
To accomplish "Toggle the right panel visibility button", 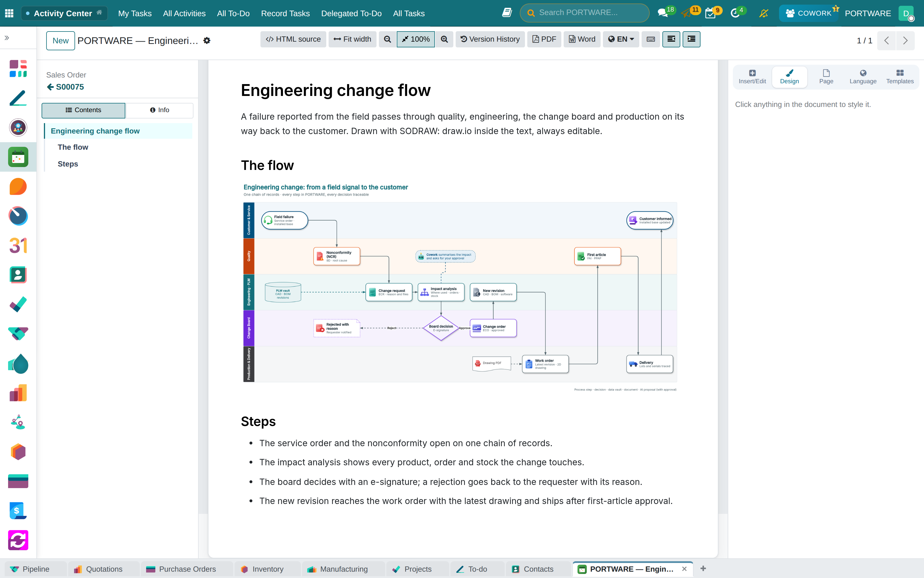I will coord(692,39).
